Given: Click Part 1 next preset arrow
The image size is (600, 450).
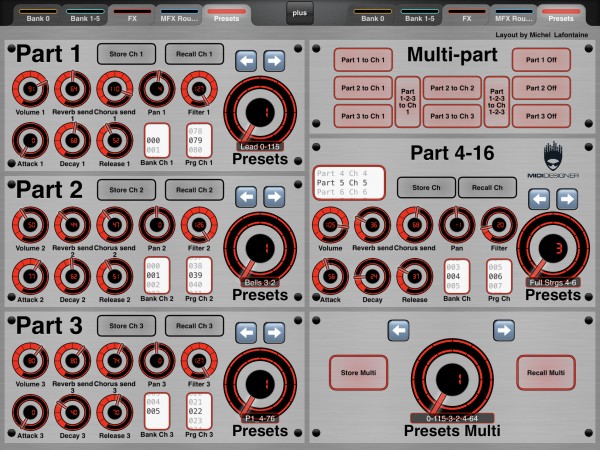Looking at the screenshot, I should click(x=274, y=61).
